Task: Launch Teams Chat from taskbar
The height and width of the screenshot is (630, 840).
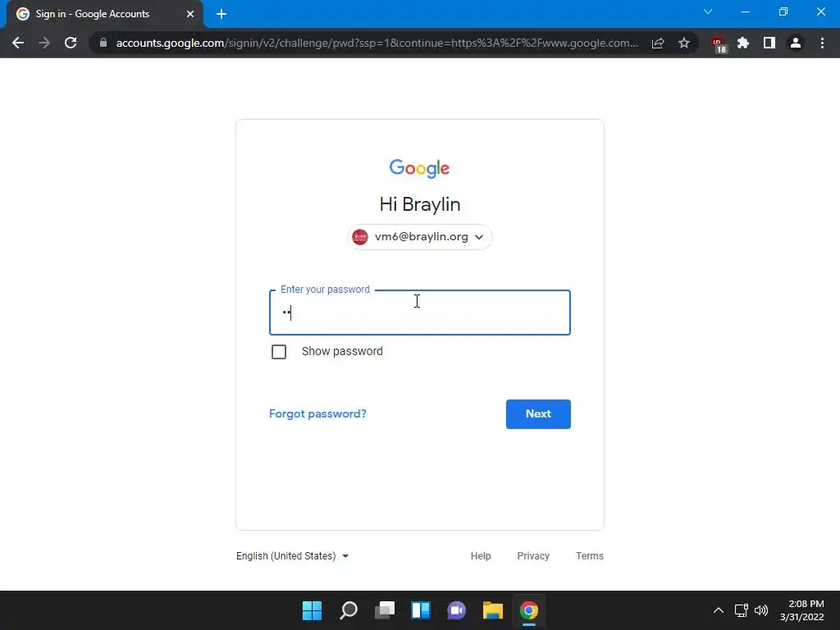Action: pyautogui.click(x=456, y=610)
